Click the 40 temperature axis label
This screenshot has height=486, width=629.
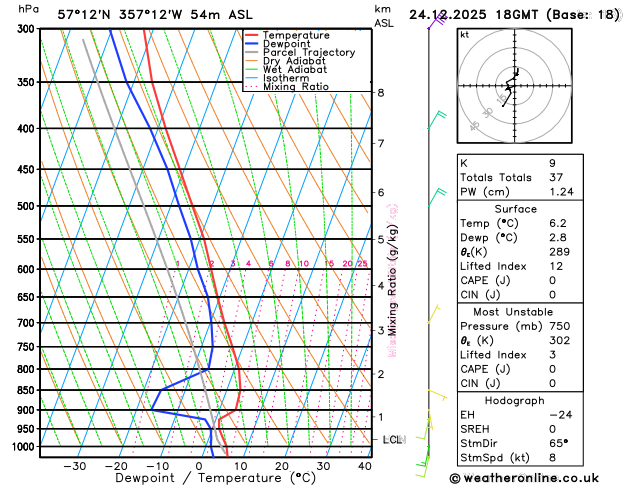(364, 467)
